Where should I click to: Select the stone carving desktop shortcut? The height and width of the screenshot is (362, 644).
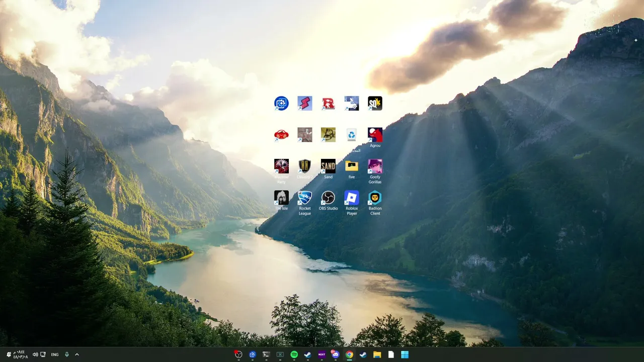tap(305, 135)
